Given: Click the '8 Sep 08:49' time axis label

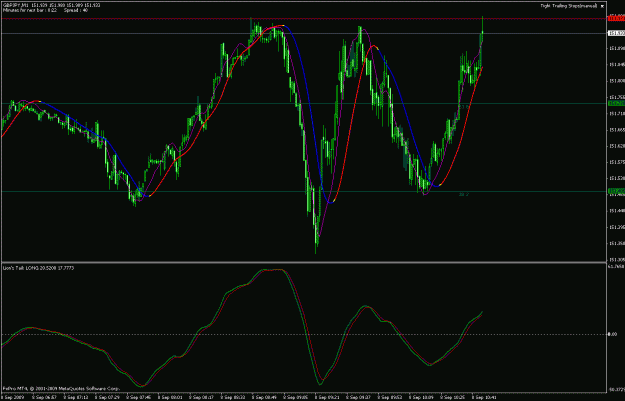Looking at the screenshot, I should coord(266,397).
